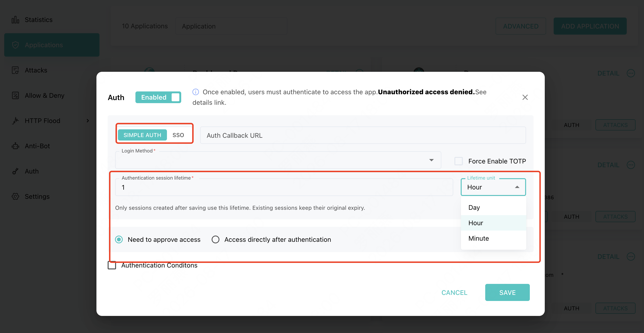The image size is (644, 333).
Task: Expand the HTTP Flood submenu chevron
Action: pyautogui.click(x=88, y=121)
